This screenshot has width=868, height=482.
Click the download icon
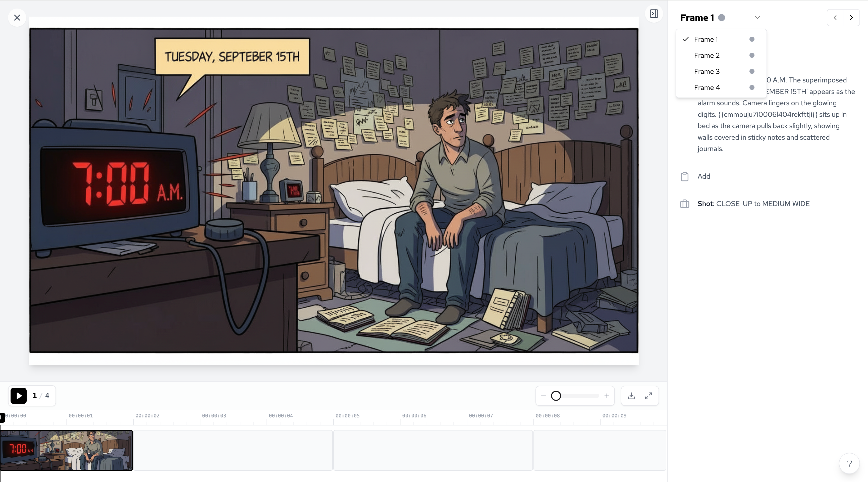631,396
